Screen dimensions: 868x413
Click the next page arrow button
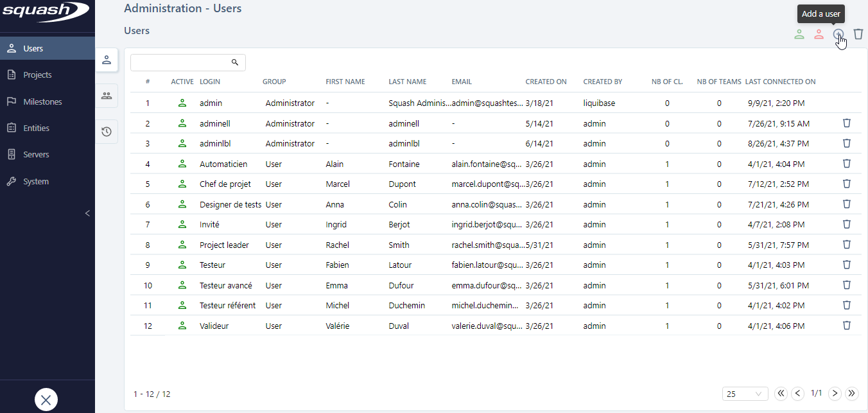point(835,394)
